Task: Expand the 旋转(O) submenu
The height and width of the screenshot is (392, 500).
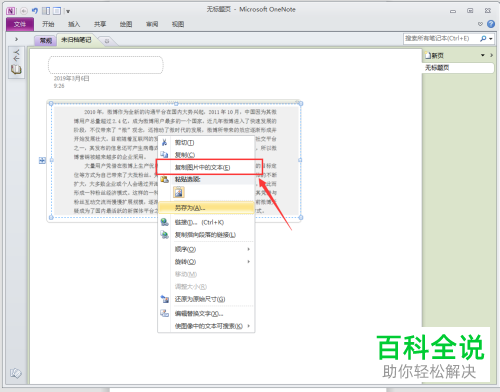Action: point(206,262)
